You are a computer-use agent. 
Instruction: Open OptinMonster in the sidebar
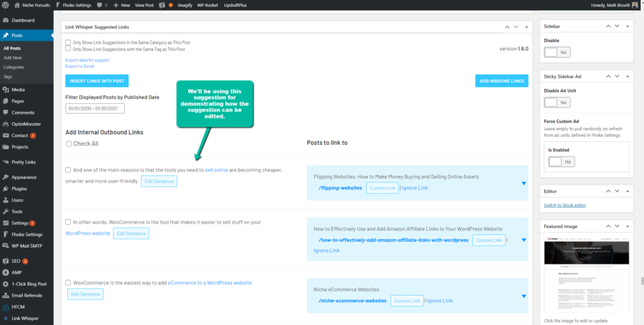tap(26, 124)
